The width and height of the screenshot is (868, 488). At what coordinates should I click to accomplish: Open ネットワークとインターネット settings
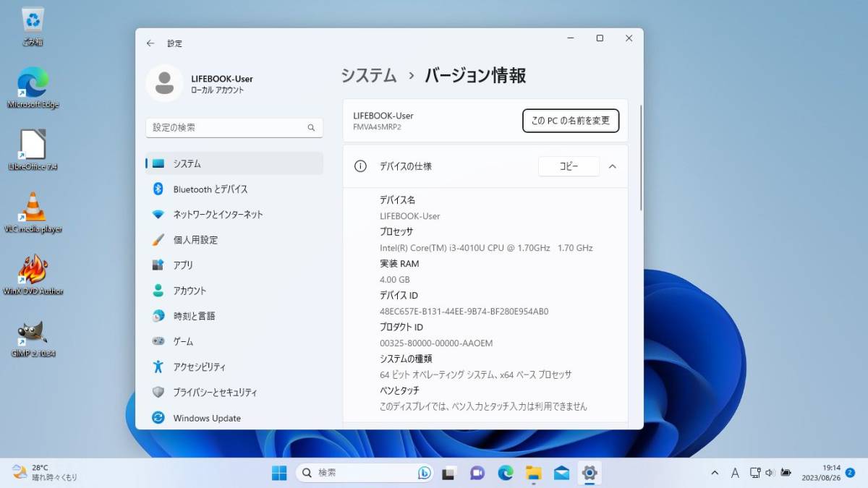pyautogui.click(x=234, y=215)
